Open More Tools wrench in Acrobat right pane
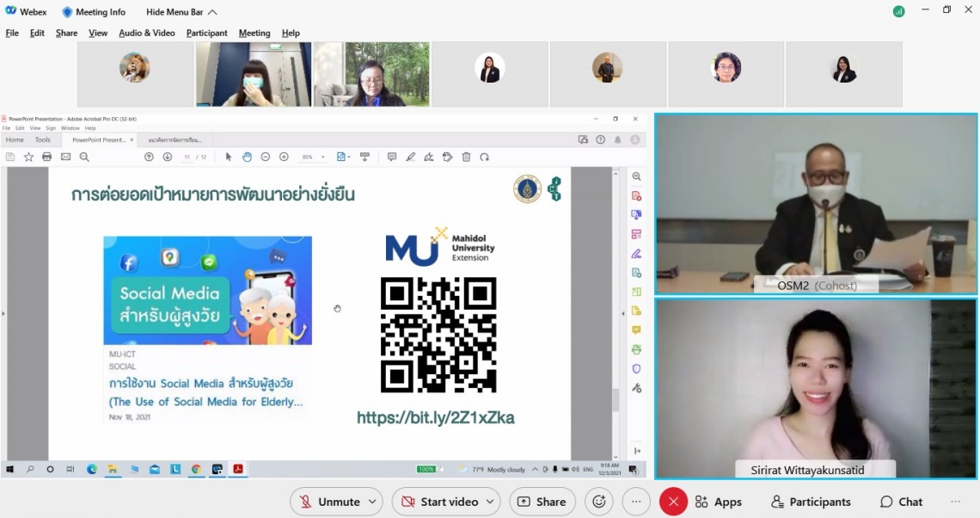The height and width of the screenshot is (518, 980). click(636, 388)
